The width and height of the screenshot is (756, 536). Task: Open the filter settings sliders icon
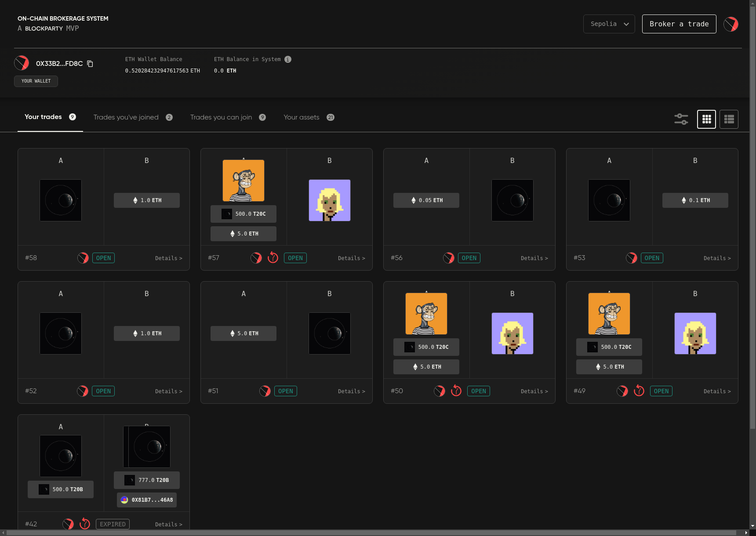tap(681, 119)
